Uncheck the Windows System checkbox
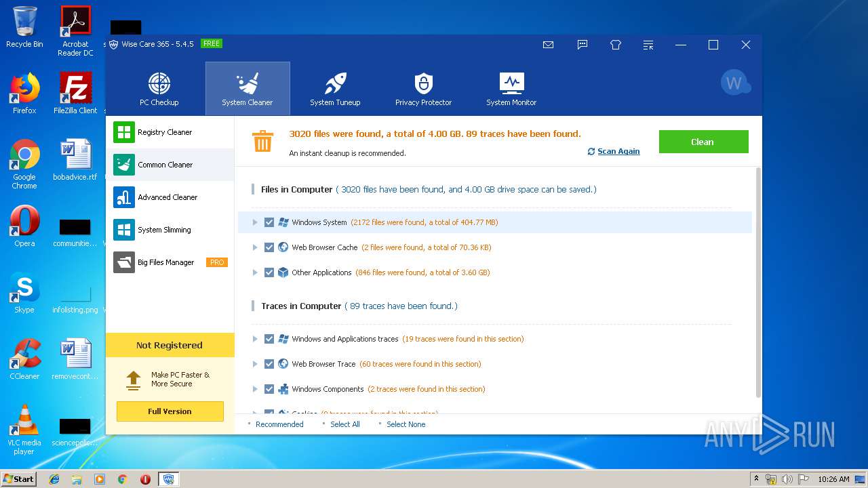 point(269,222)
